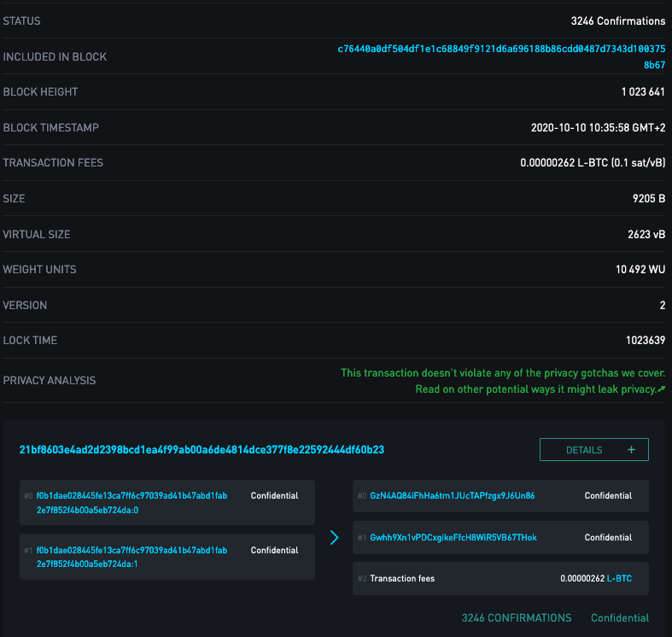Viewport: 672px width, 637px height.
Task: Click 3246 CONFIRMATIONS footer text
Action: tap(517, 617)
